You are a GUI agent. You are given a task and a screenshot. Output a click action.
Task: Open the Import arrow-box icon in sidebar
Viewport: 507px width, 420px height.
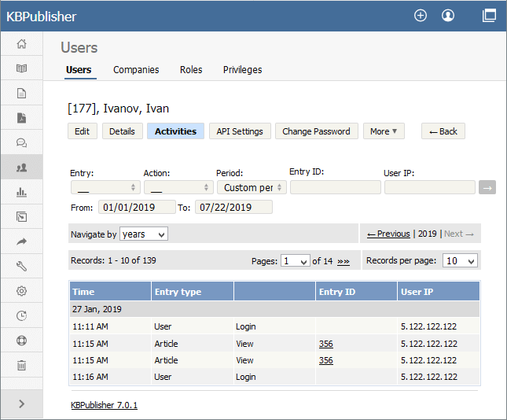tap(22, 217)
